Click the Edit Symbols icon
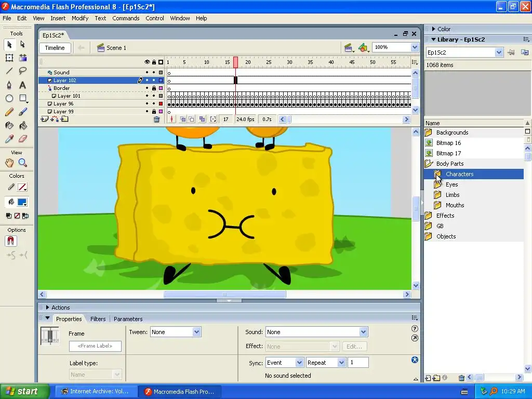This screenshot has width=532, height=399. 363,48
